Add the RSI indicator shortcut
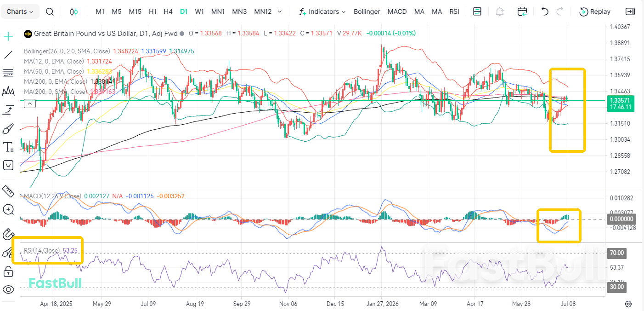This screenshot has height=311, width=644. pos(454,12)
